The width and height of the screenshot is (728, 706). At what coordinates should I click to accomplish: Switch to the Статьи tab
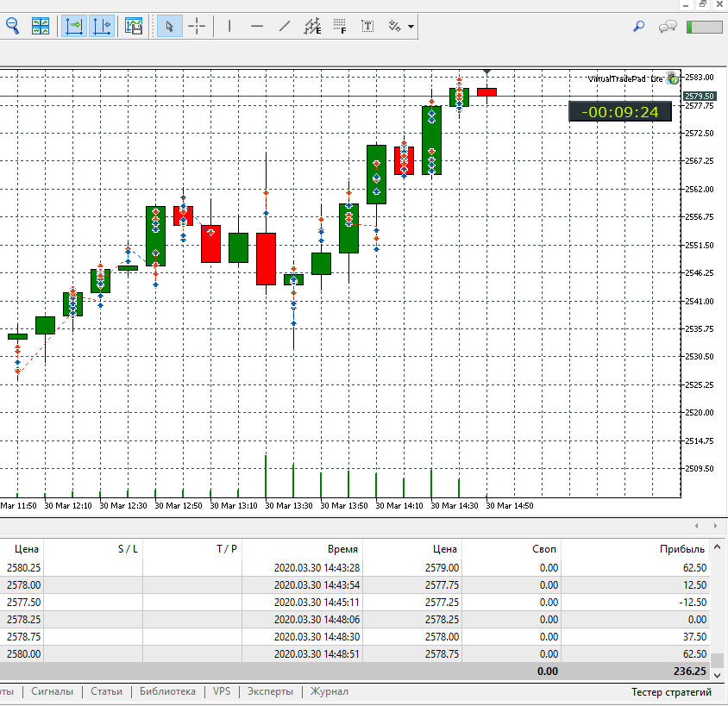point(106,691)
